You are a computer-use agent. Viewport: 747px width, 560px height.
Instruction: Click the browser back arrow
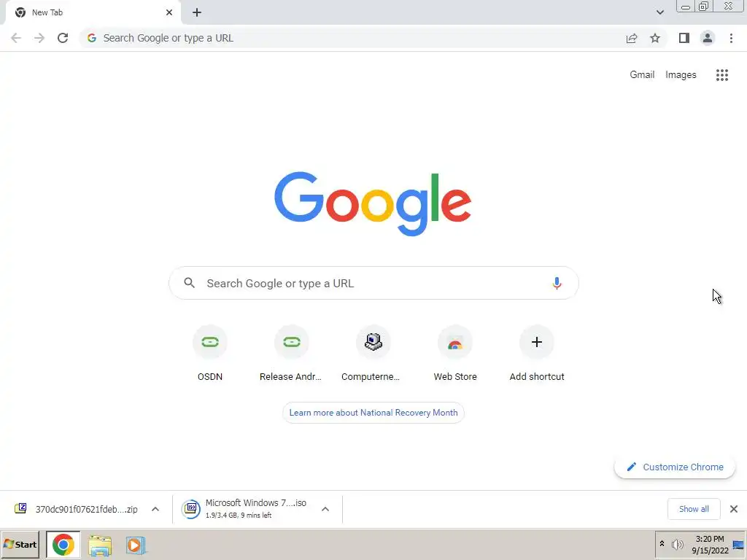[x=16, y=38]
